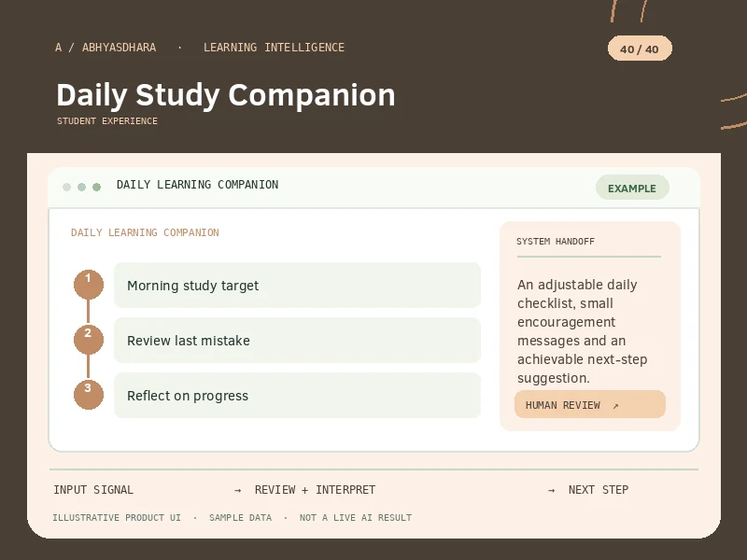The height and width of the screenshot is (560, 747).
Task: Select the EXAMPLE badge
Action: [632, 188]
